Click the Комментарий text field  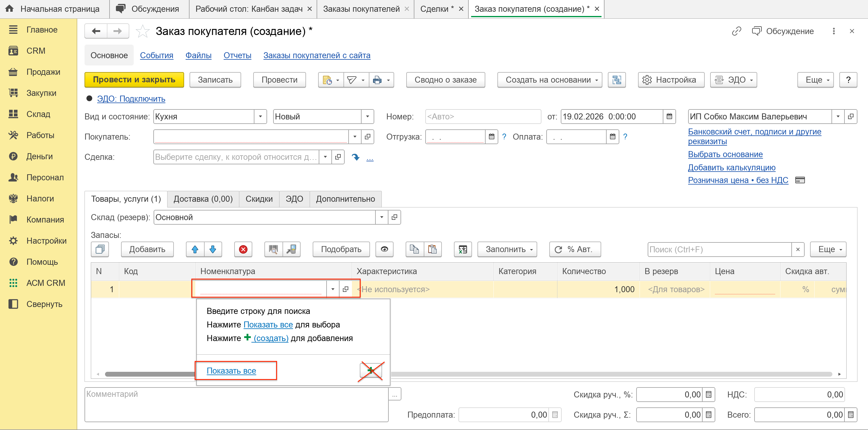236,404
